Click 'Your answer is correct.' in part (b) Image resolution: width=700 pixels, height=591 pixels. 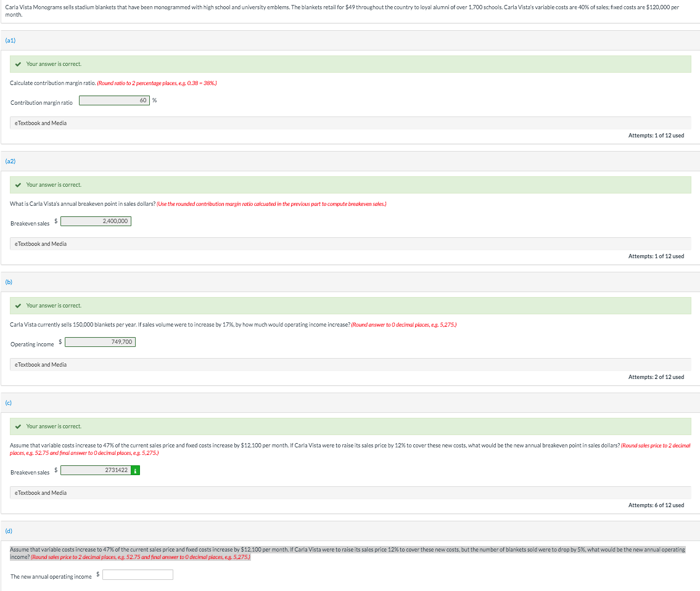tap(54, 306)
